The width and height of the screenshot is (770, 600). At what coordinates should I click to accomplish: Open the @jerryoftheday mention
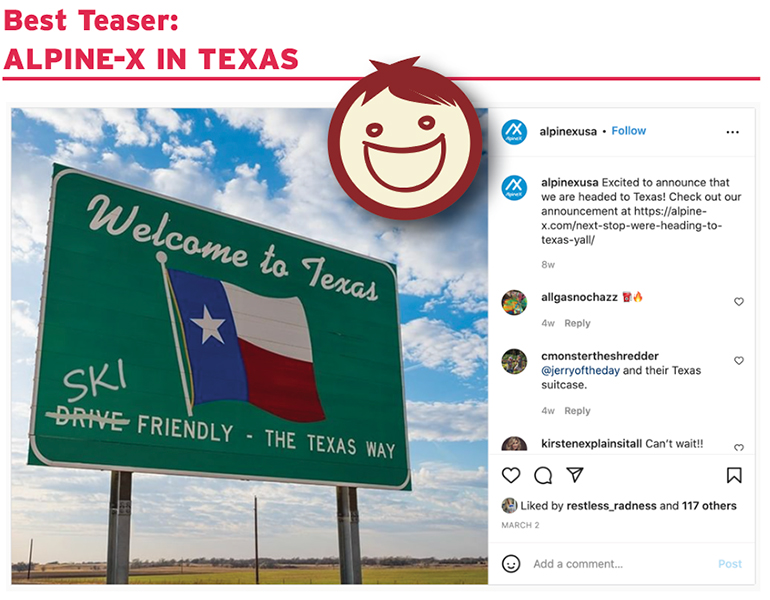click(580, 371)
